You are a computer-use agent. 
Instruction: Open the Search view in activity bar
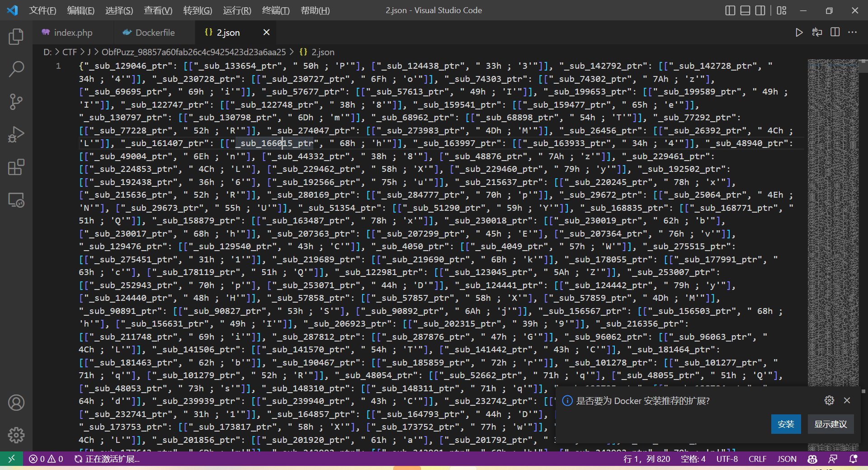16,69
